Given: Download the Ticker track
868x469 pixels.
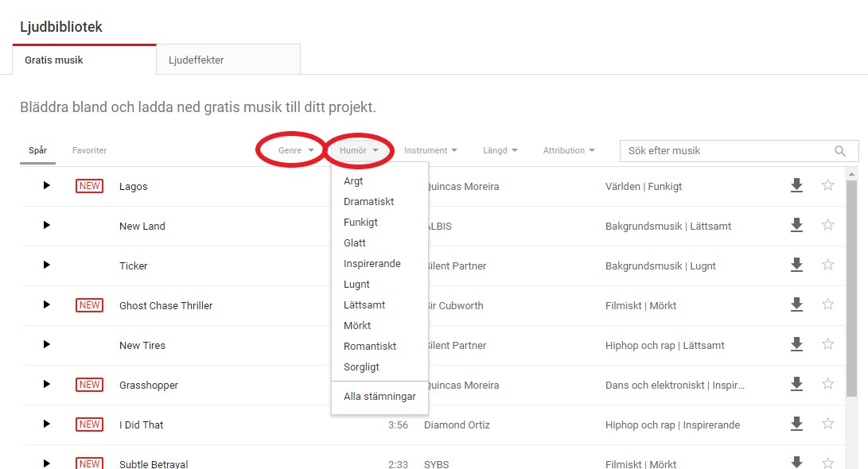Looking at the screenshot, I should 796,265.
